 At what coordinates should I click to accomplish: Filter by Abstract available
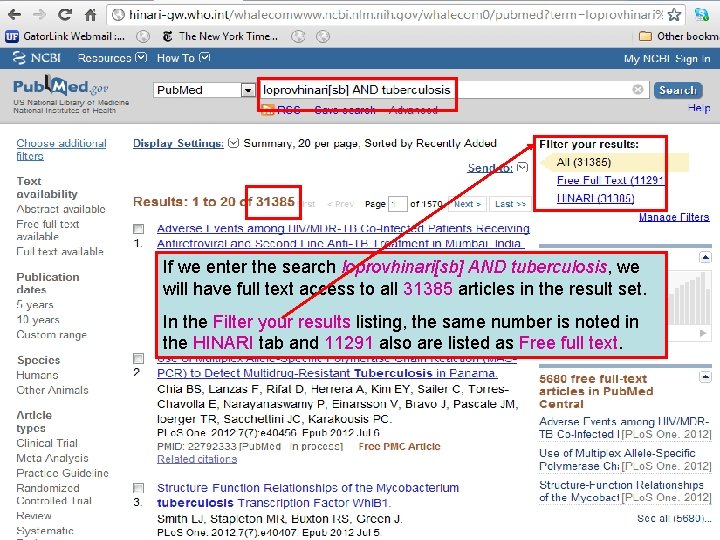(61, 209)
